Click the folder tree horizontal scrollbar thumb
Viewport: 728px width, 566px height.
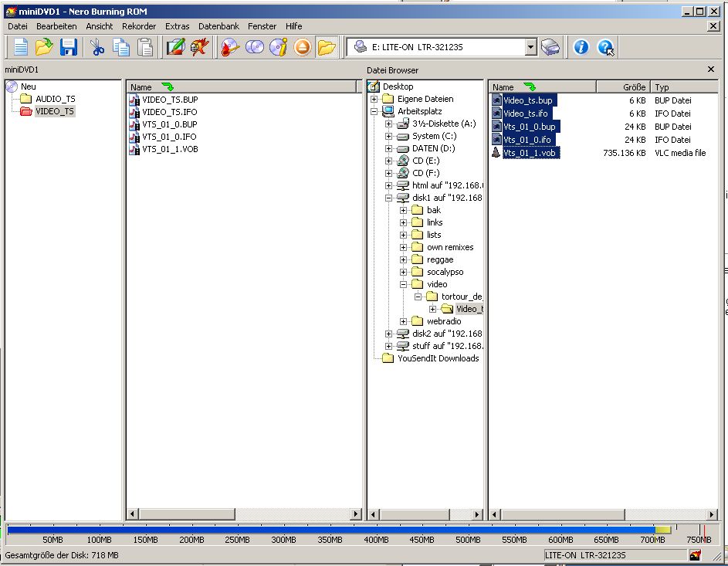click(415, 514)
